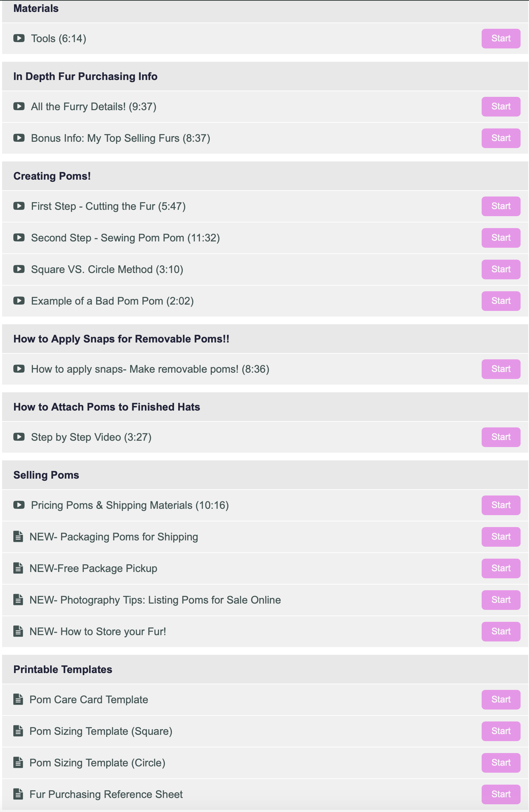Click the Creating Poms! section header
The width and height of the screenshot is (529, 812).
tap(52, 176)
